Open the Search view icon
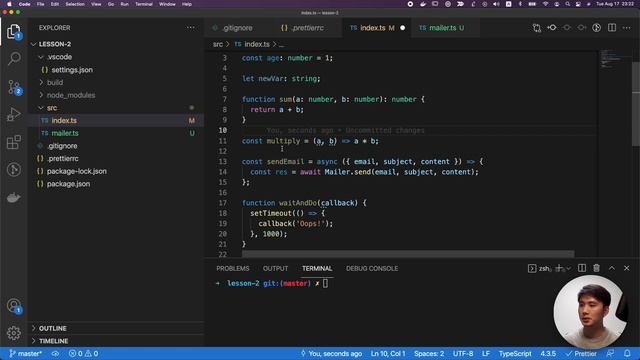Image resolution: width=640 pixels, height=360 pixels. (14, 58)
